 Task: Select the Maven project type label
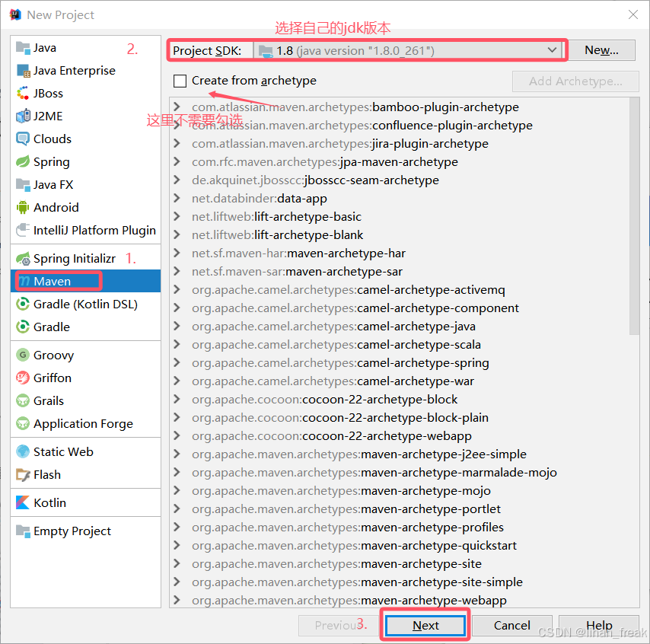53,282
